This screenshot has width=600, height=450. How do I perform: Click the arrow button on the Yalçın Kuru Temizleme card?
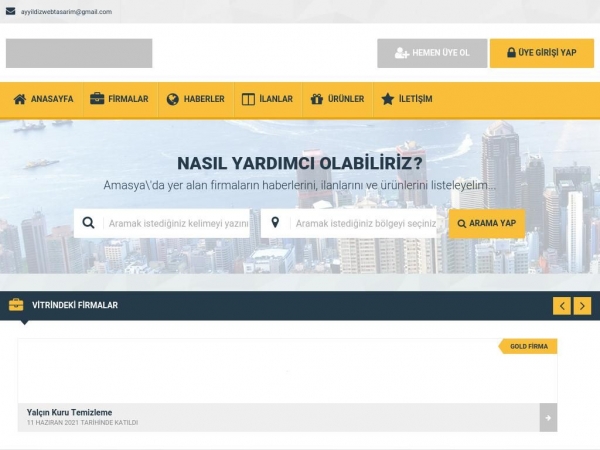[x=548, y=418]
